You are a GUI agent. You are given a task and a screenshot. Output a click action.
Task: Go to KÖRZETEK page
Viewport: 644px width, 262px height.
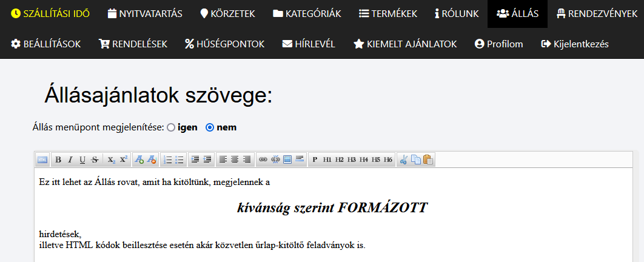227,13
